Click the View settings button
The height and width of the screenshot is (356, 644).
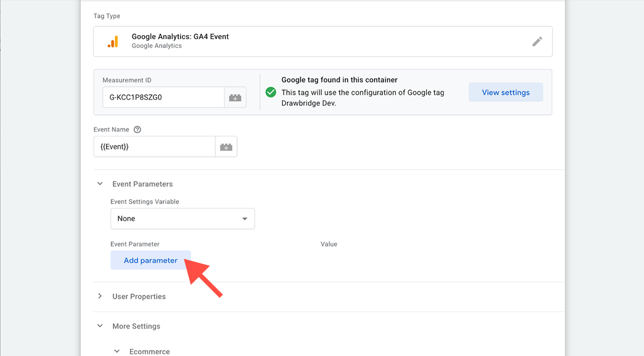tap(506, 93)
